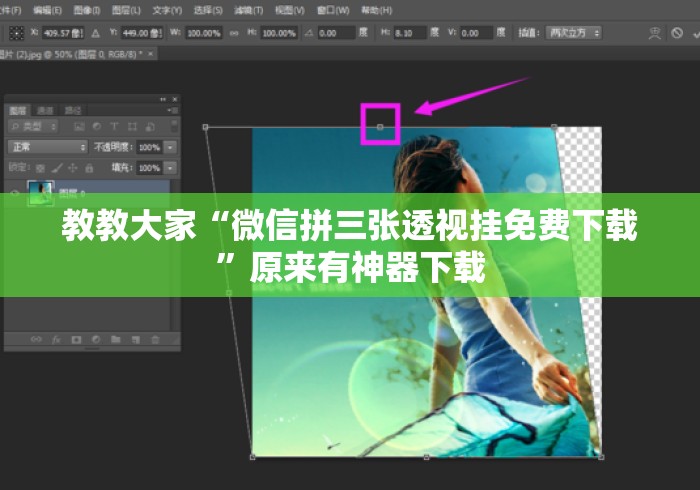
Task: Commit transform with the checkmark icon
Action: click(x=696, y=33)
